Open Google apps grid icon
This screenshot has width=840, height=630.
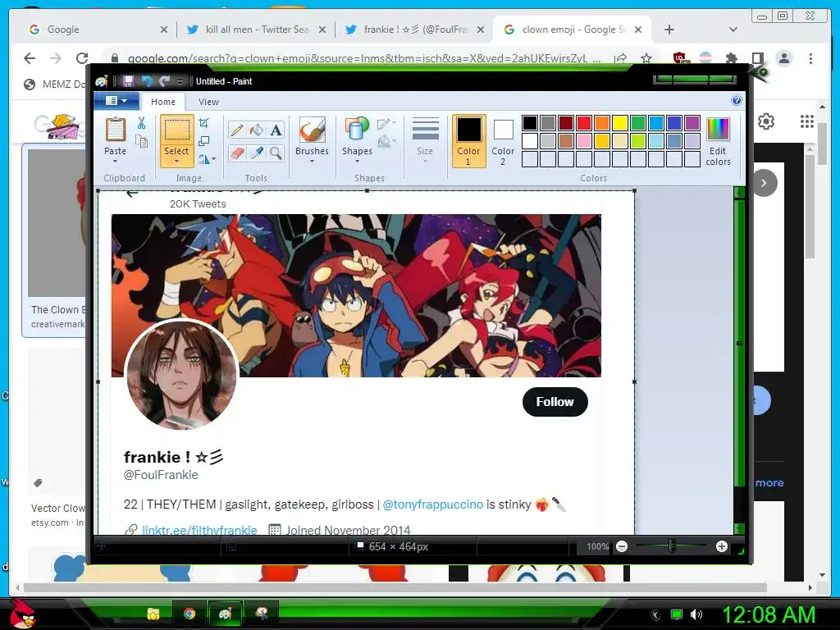point(807,121)
